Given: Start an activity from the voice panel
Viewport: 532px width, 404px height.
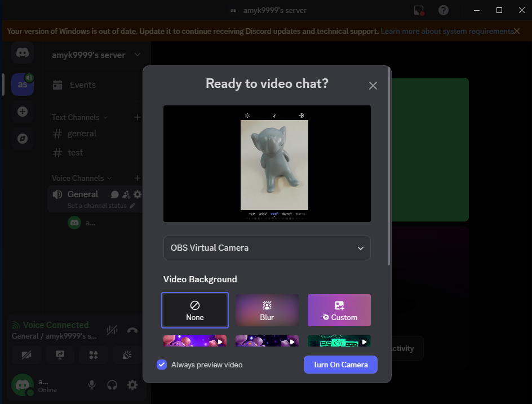Looking at the screenshot, I should [x=94, y=355].
